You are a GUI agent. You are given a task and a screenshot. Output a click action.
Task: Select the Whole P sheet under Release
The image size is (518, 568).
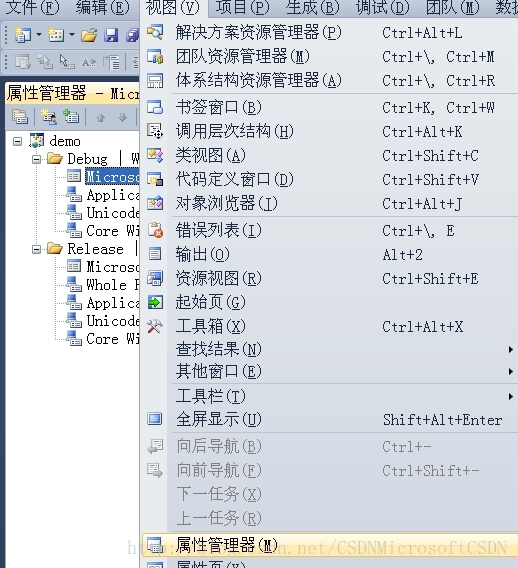point(112,285)
